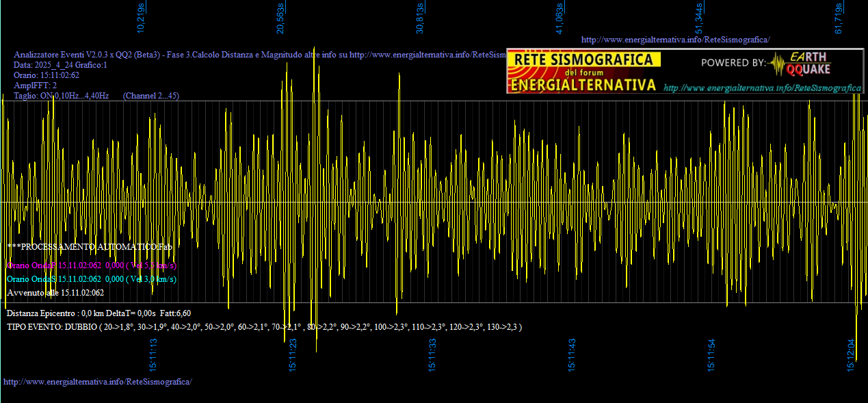Click the magenta 'Orario OndaP' line
Image resolution: width=868 pixels, height=403 pixels.
click(92, 265)
